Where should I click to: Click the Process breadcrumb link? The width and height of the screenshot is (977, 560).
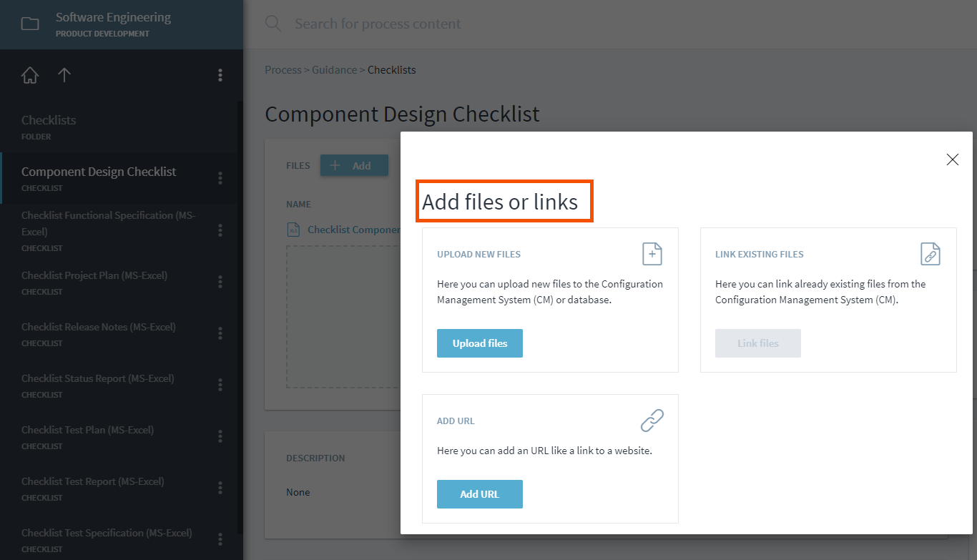(283, 70)
